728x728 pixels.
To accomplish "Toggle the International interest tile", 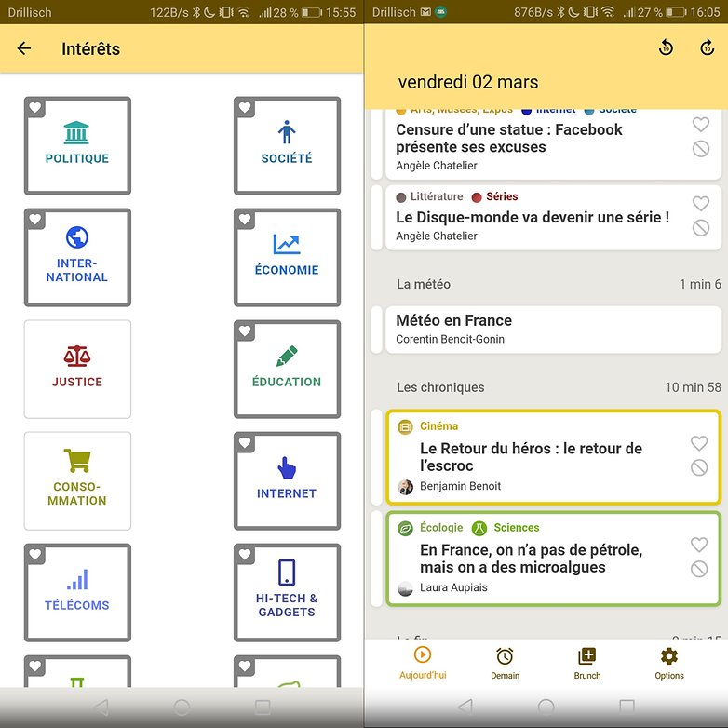I will coord(77,257).
